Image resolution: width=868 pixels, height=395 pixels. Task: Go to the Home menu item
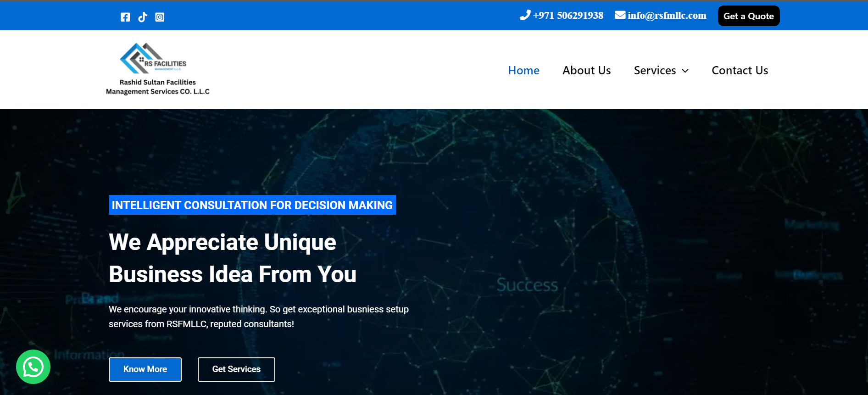coord(523,70)
